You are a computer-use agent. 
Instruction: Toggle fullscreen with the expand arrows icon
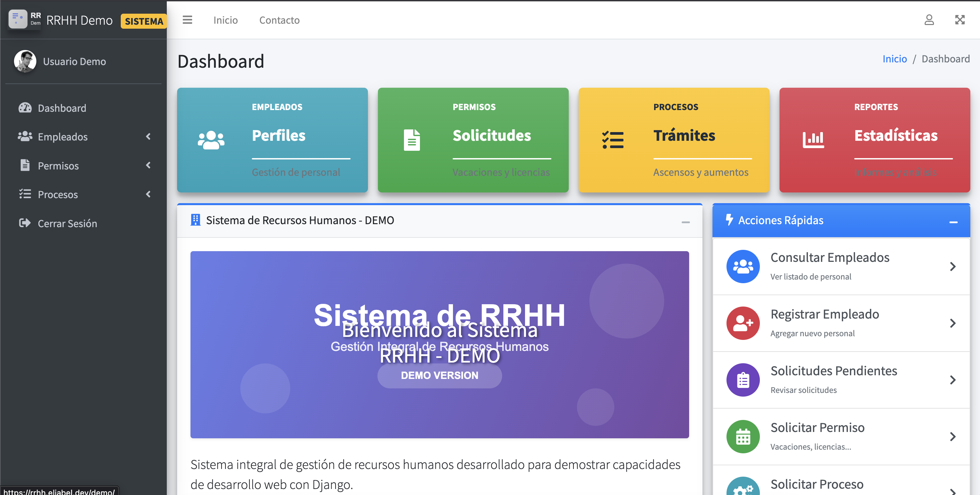[959, 20]
